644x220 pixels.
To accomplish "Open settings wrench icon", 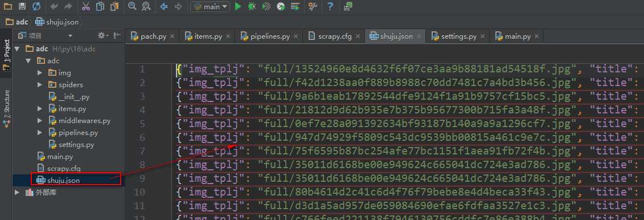I will (x=313, y=6).
